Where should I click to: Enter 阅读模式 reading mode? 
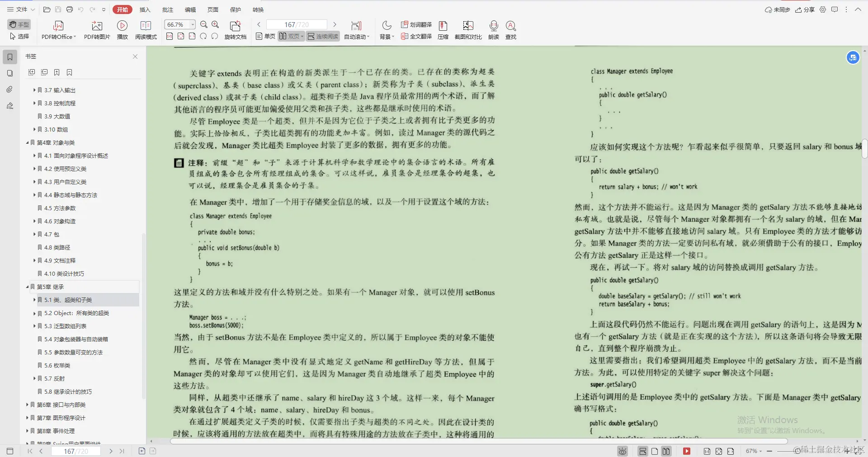tap(146, 29)
